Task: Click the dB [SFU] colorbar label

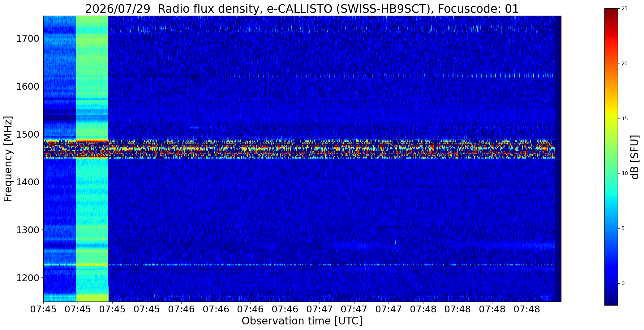Action: (635, 157)
